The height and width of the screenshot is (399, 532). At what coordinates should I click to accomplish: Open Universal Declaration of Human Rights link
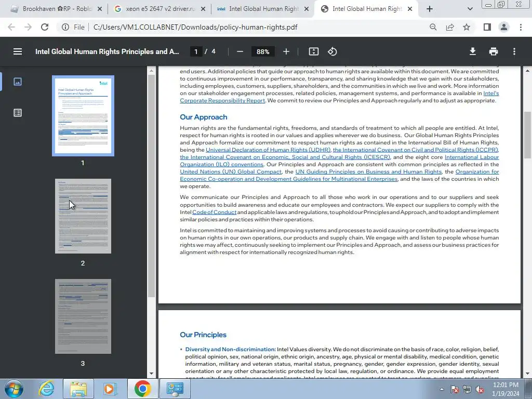[x=268, y=150]
